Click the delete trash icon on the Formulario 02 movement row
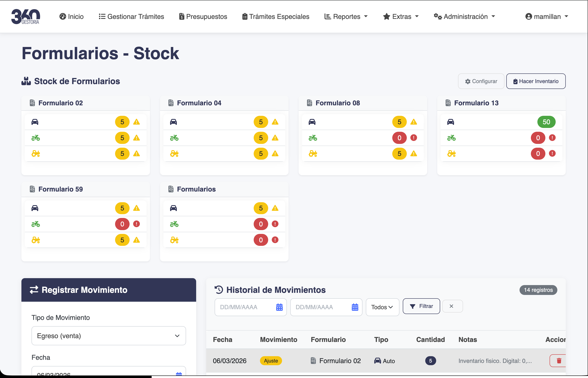588x378 pixels. pos(559,361)
